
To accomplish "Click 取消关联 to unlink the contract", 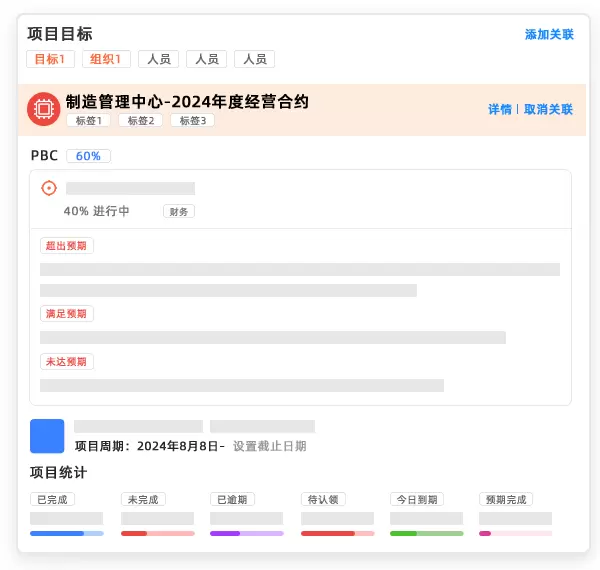I will coord(549,110).
